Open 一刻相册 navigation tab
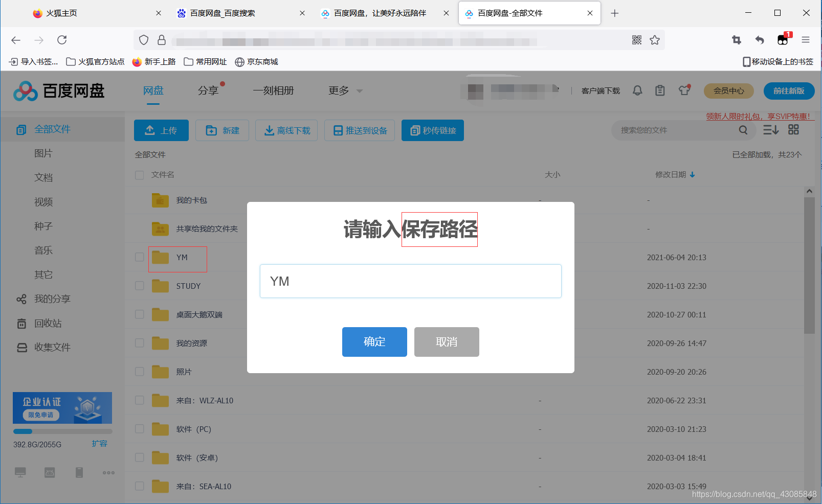Screen dimensions: 822x504 point(274,90)
